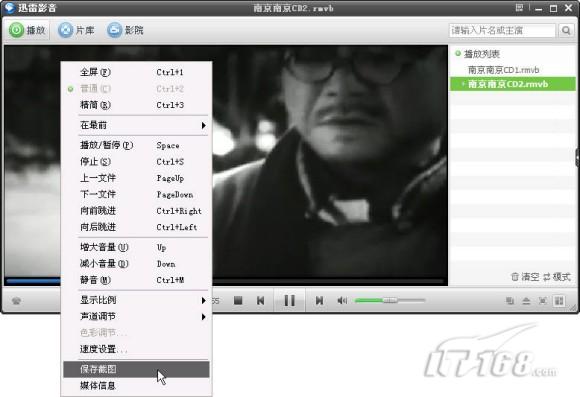The width and height of the screenshot is (580, 397).
Task: Toggle 播放/暂停 in the context menu
Action: [x=136, y=145]
